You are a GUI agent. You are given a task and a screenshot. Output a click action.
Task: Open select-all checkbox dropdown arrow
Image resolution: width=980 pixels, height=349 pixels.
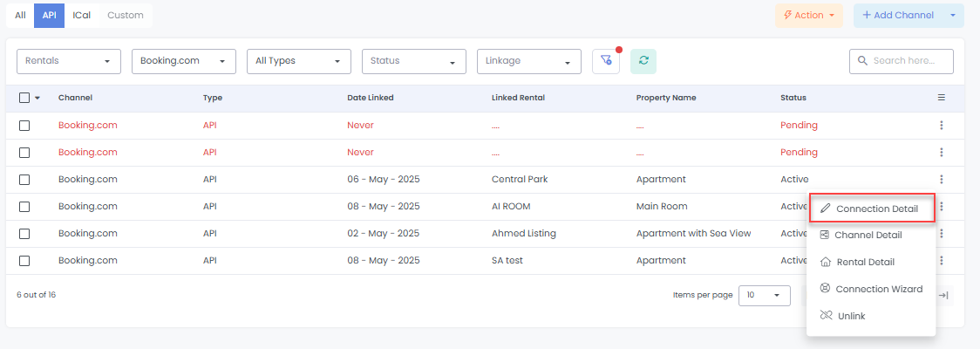click(37, 99)
